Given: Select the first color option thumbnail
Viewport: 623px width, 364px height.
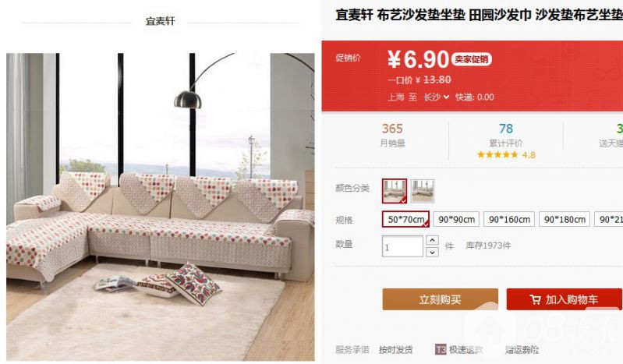Looking at the screenshot, I should click(x=394, y=191).
